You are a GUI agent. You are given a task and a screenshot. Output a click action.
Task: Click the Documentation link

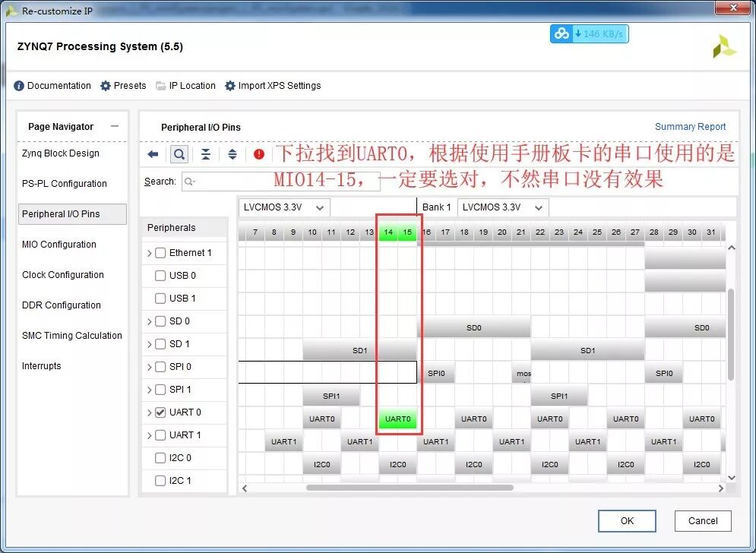(x=59, y=86)
